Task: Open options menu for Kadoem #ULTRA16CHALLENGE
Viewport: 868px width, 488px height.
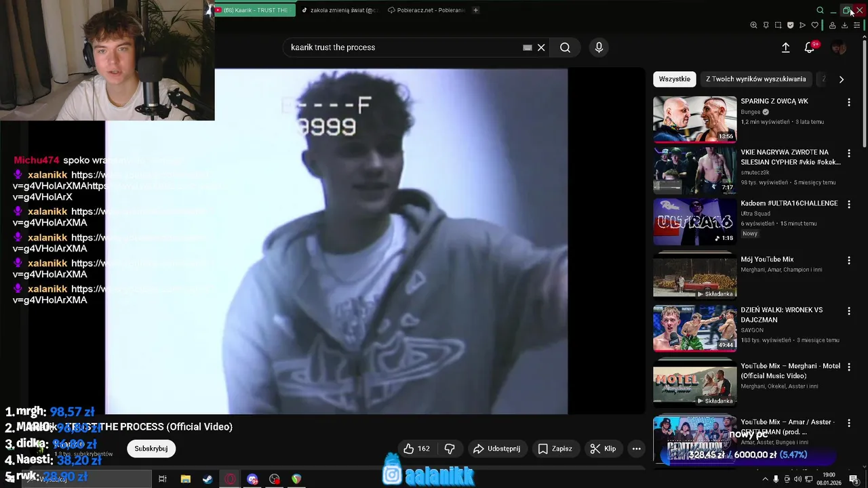Action: coord(849,205)
